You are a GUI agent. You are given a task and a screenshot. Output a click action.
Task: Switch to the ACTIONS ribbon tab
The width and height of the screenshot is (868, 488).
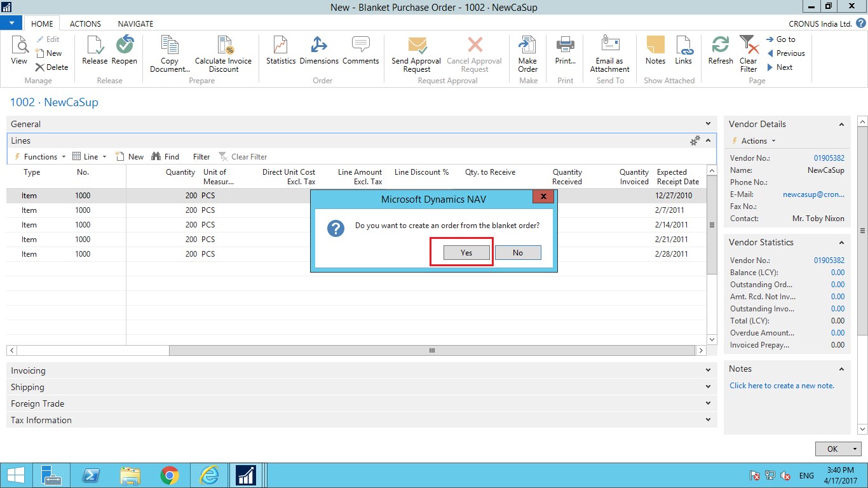pos(85,24)
